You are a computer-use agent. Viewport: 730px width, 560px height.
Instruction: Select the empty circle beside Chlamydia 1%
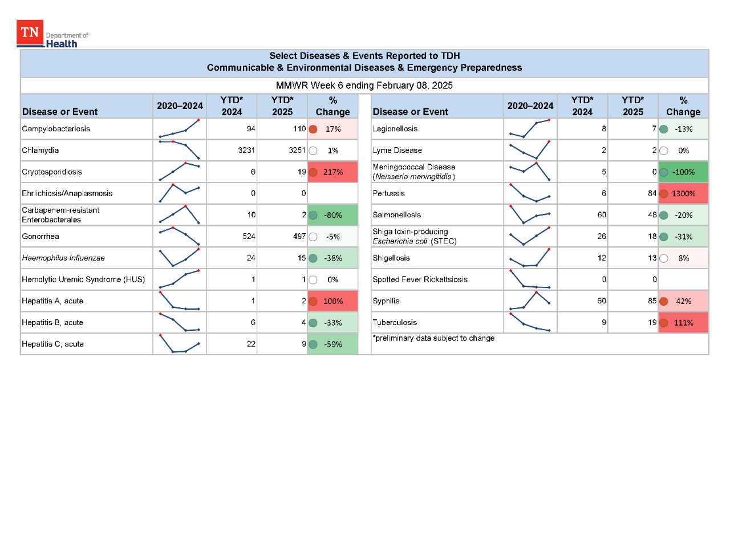pos(313,151)
